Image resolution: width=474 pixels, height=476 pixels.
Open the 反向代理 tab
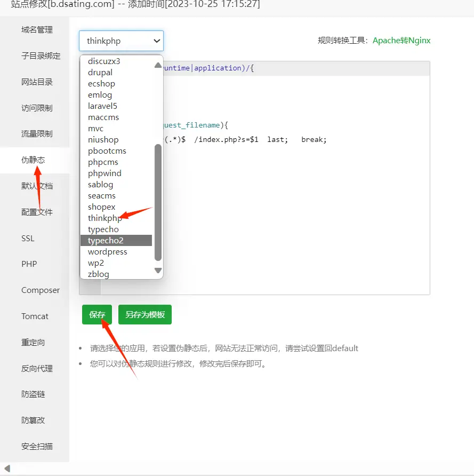click(37, 368)
